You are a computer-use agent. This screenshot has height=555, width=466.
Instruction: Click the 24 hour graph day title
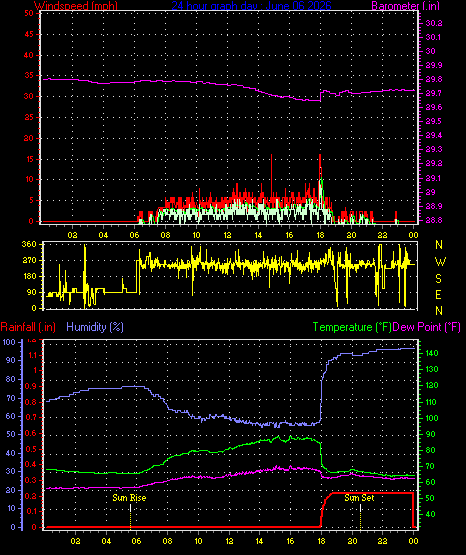[x=251, y=5]
